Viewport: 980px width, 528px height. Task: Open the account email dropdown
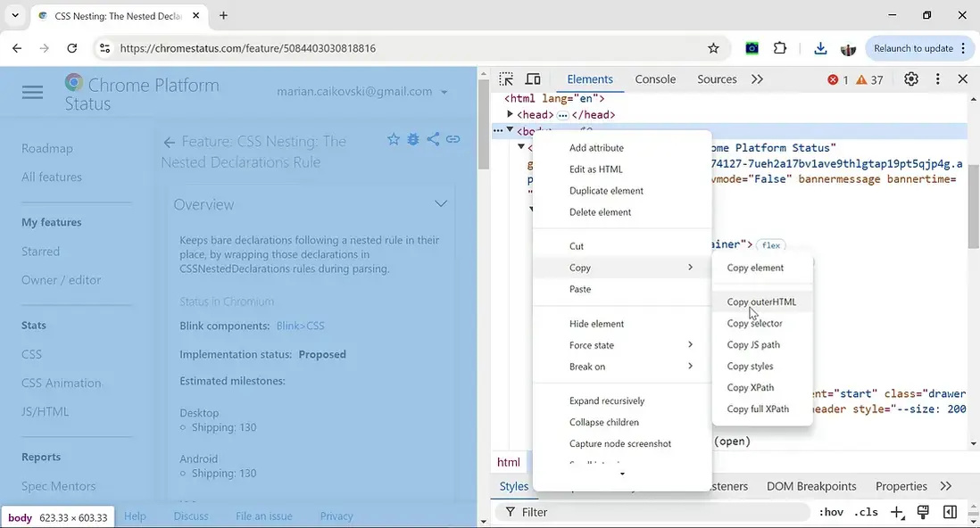362,92
